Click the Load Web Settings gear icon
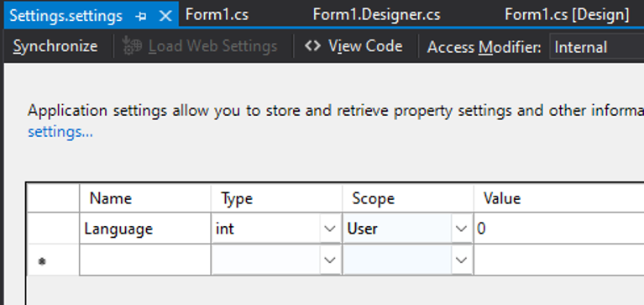 132,46
